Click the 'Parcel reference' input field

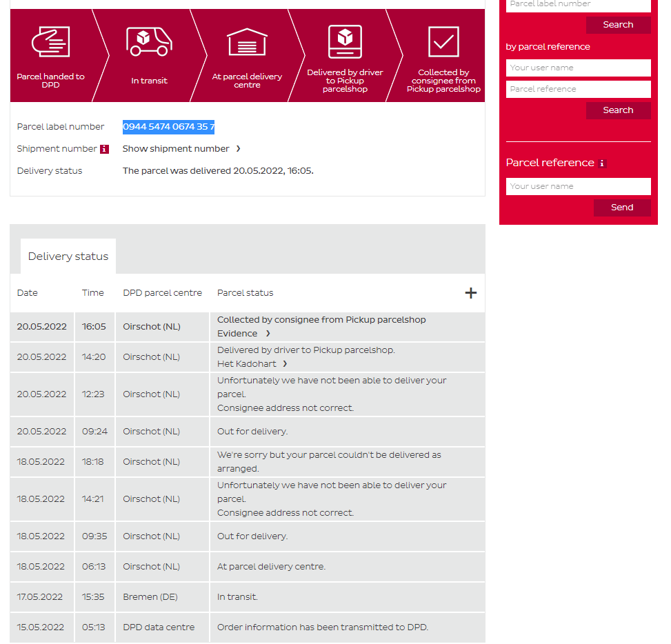coord(578,89)
